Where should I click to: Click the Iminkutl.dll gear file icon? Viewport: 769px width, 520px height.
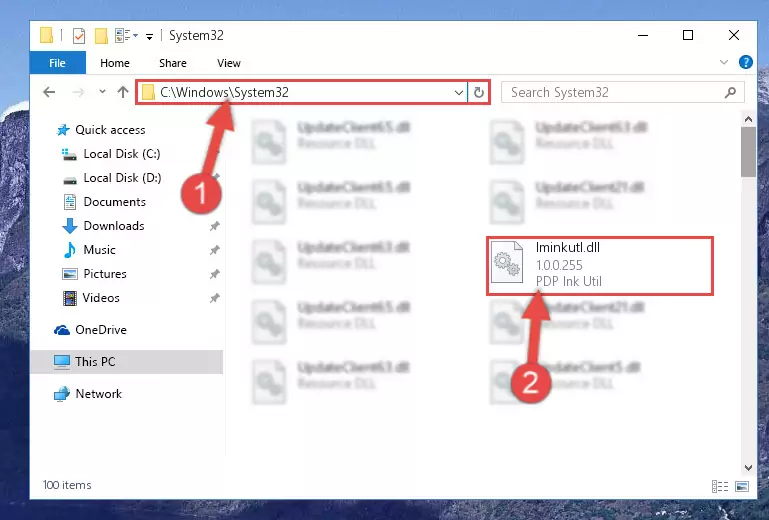pyautogui.click(x=507, y=262)
